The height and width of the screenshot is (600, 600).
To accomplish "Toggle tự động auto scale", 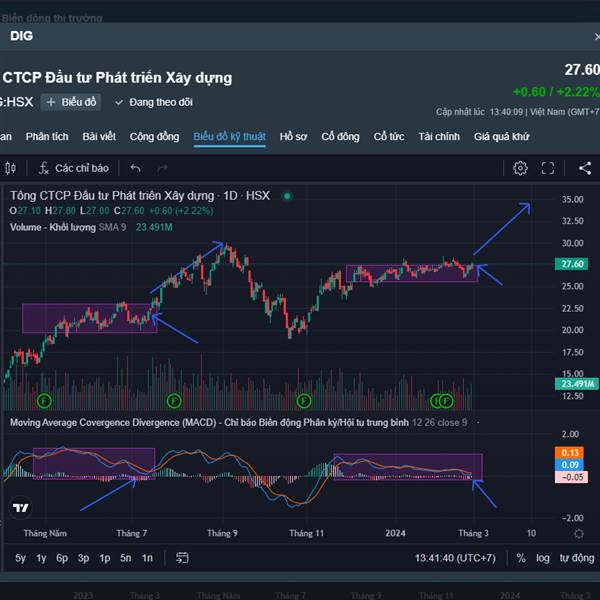I will tap(577, 558).
